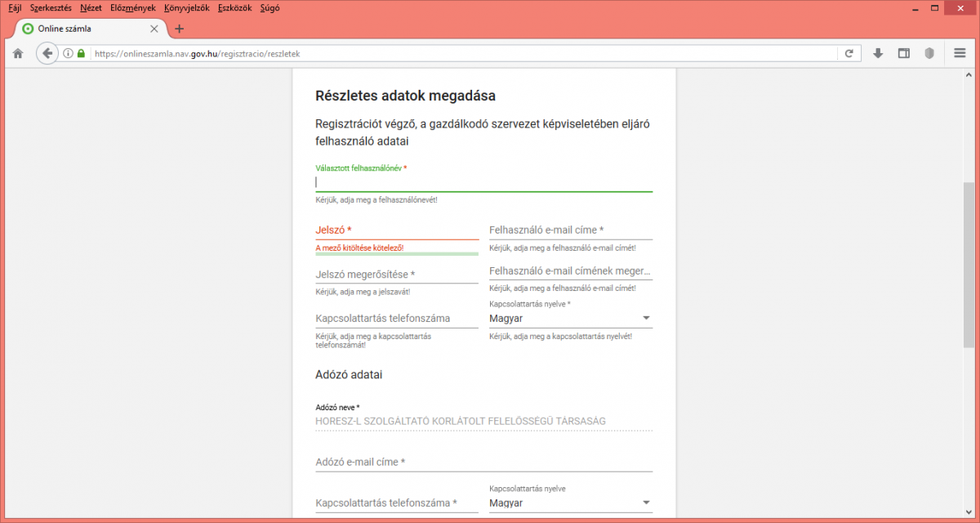Open the Downloads arrow icon
The width and height of the screenshot is (980, 523).
coord(878,54)
